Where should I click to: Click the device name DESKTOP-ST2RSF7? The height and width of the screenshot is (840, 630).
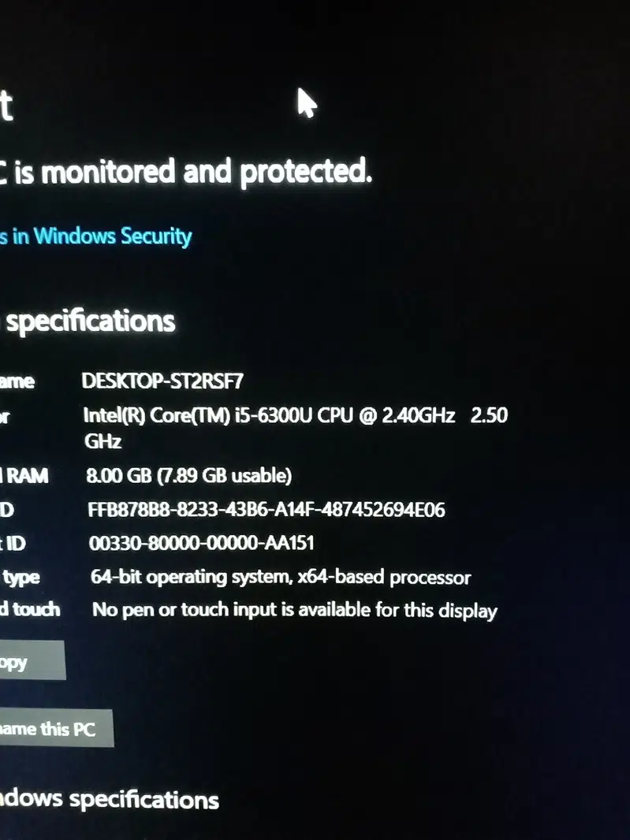[x=162, y=381]
